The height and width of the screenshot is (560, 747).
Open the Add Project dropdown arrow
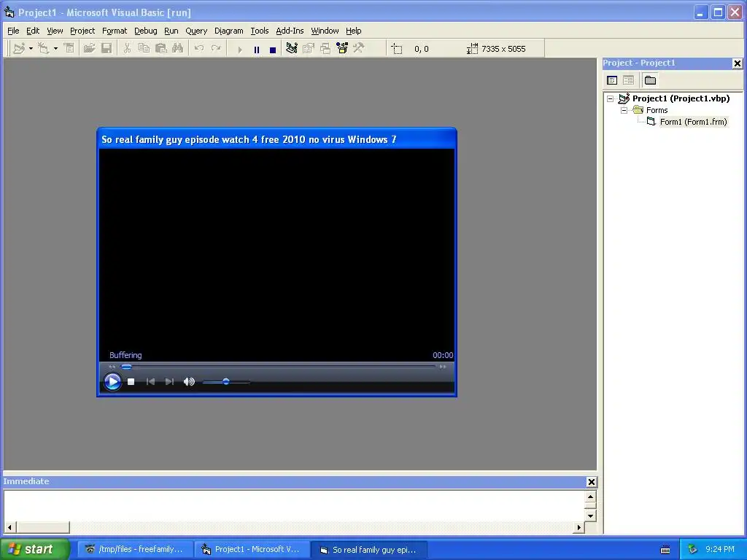click(x=31, y=49)
